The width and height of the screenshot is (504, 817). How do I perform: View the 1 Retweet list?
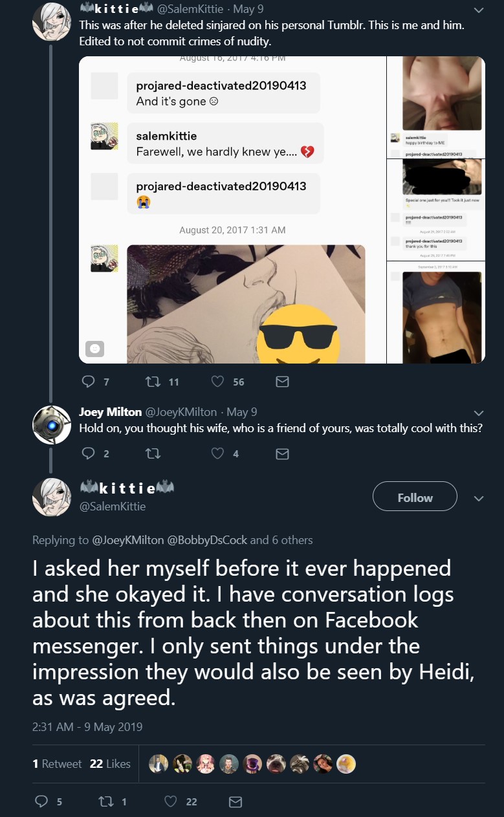point(57,764)
